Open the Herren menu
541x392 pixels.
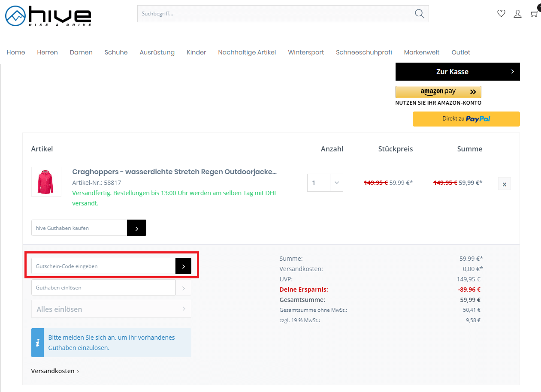[x=47, y=52]
